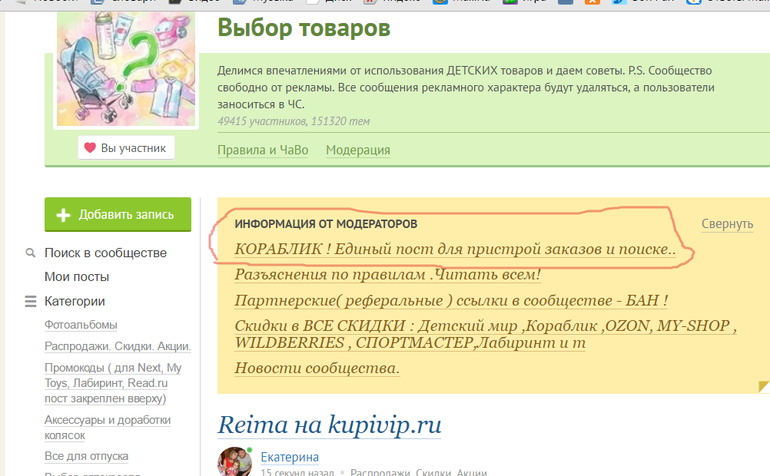The height and width of the screenshot is (476, 770).
Task: Open Разъяснения по правилам link
Action: tap(387, 274)
